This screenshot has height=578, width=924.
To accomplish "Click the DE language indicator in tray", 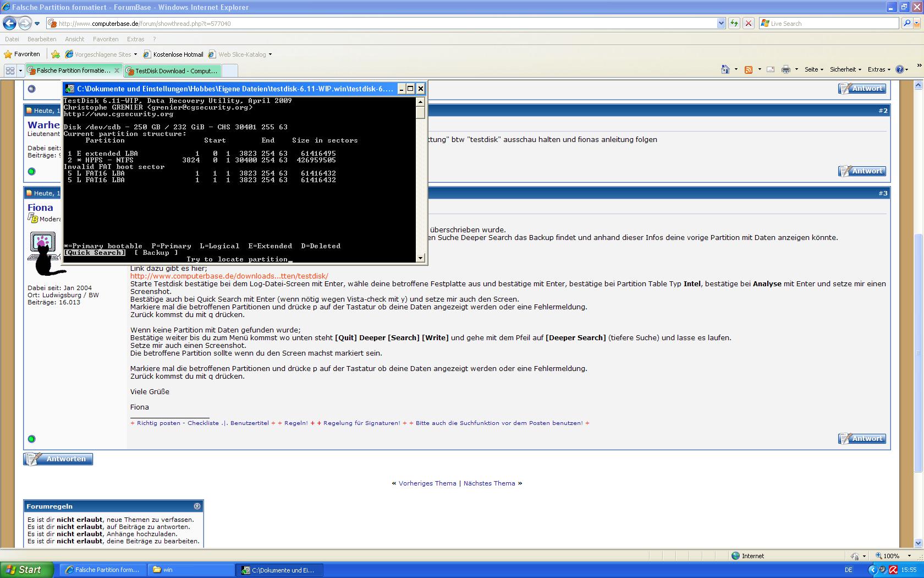I will (x=849, y=570).
